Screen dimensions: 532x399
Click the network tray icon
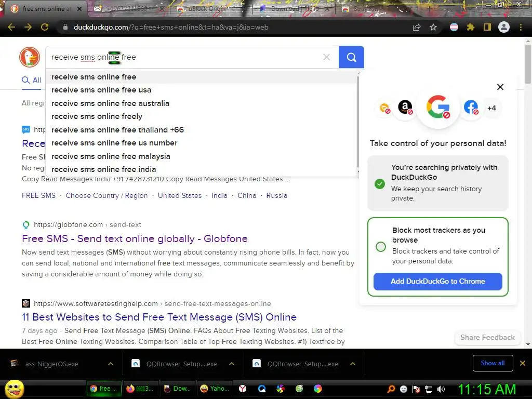(x=429, y=389)
